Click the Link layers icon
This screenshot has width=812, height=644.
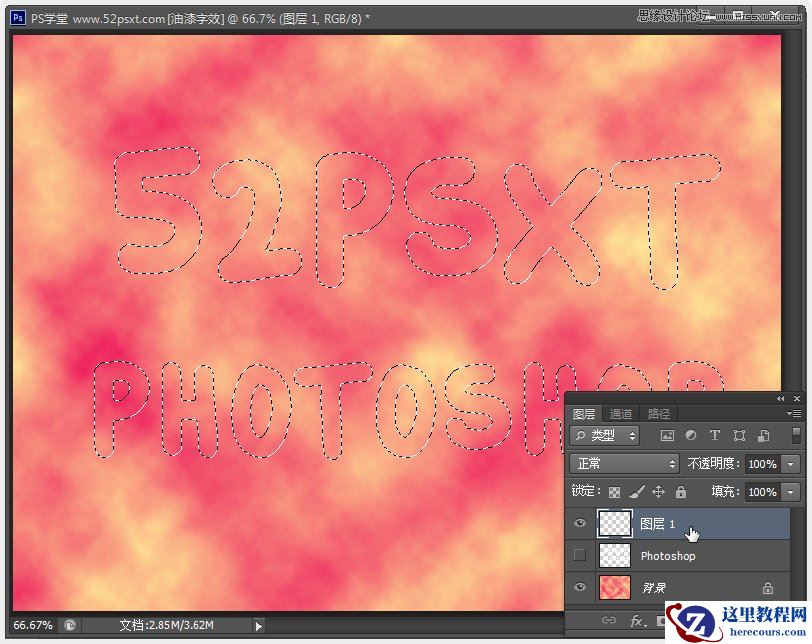(607, 621)
